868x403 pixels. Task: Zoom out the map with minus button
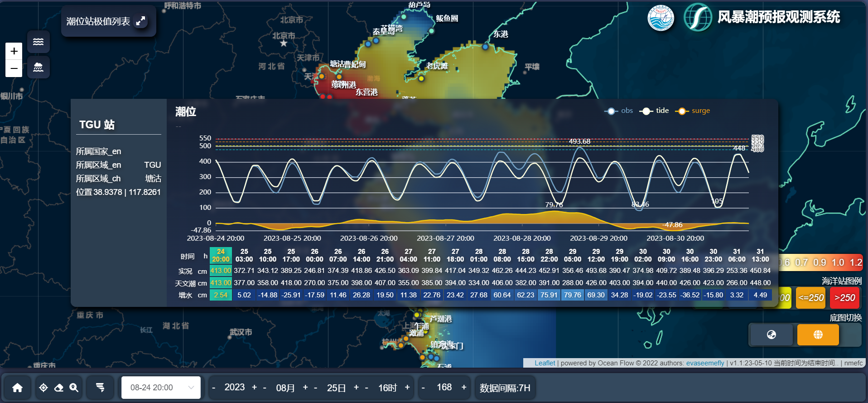point(14,68)
